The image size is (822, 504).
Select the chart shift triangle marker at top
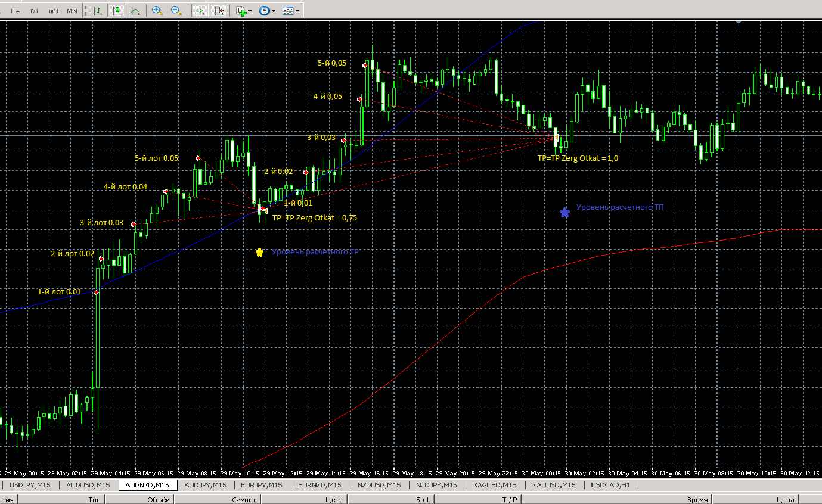(739, 22)
